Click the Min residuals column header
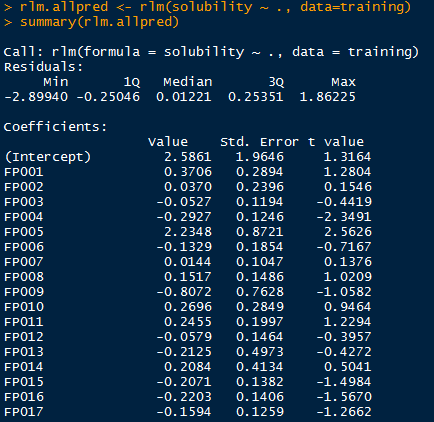Viewport: 434px width, 422px height. [x=56, y=82]
